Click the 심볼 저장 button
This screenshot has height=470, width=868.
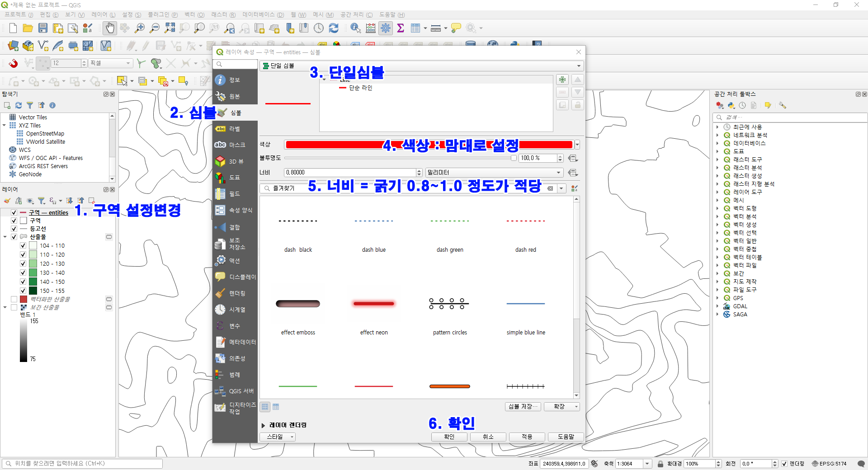tap(523, 406)
